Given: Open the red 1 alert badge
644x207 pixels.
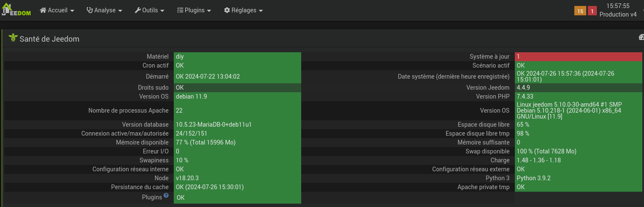Looking at the screenshot, I should point(592,11).
